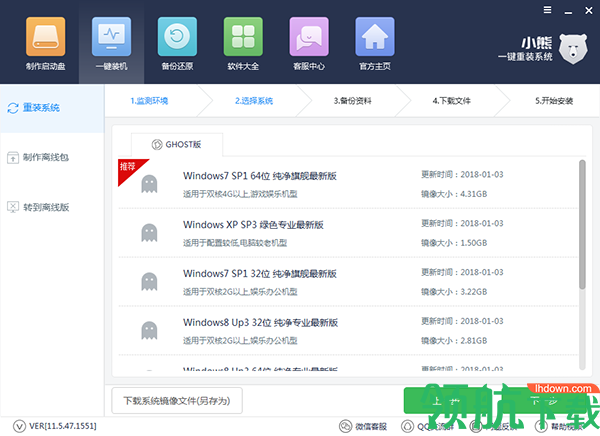600x436 pixels.
Task: Click the 重装系统 refresh arrows icon
Action: point(13,108)
